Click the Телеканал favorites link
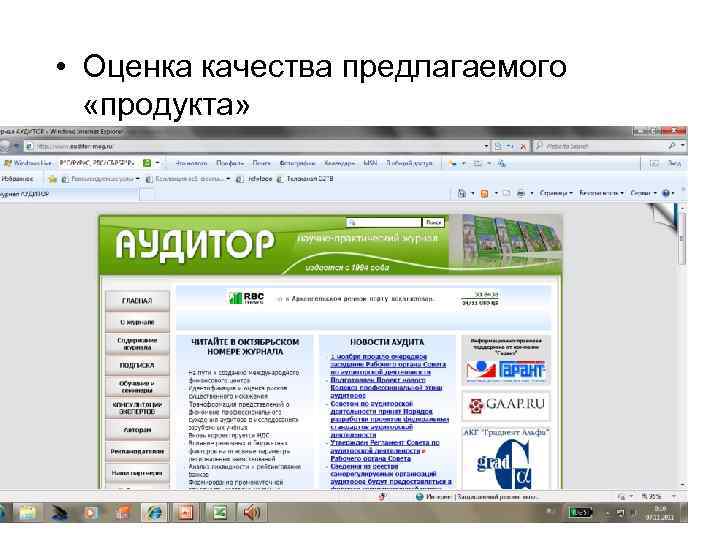The width and height of the screenshot is (720, 540). pyautogui.click(x=305, y=179)
